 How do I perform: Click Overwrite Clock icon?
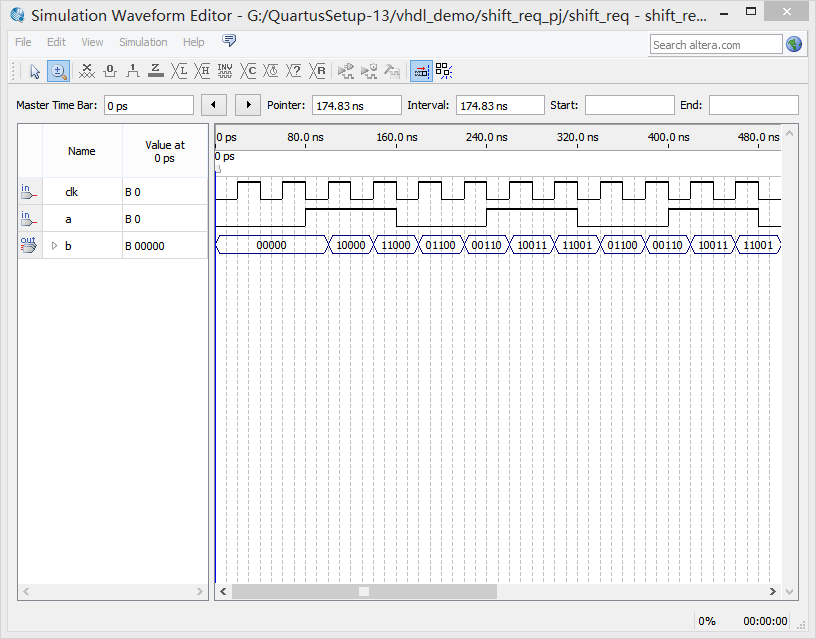pos(271,71)
